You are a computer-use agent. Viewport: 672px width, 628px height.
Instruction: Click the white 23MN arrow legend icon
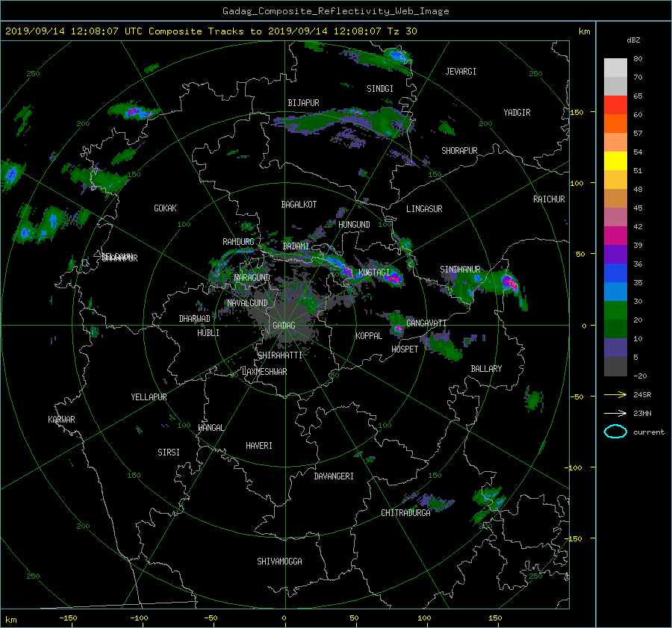tap(615, 413)
